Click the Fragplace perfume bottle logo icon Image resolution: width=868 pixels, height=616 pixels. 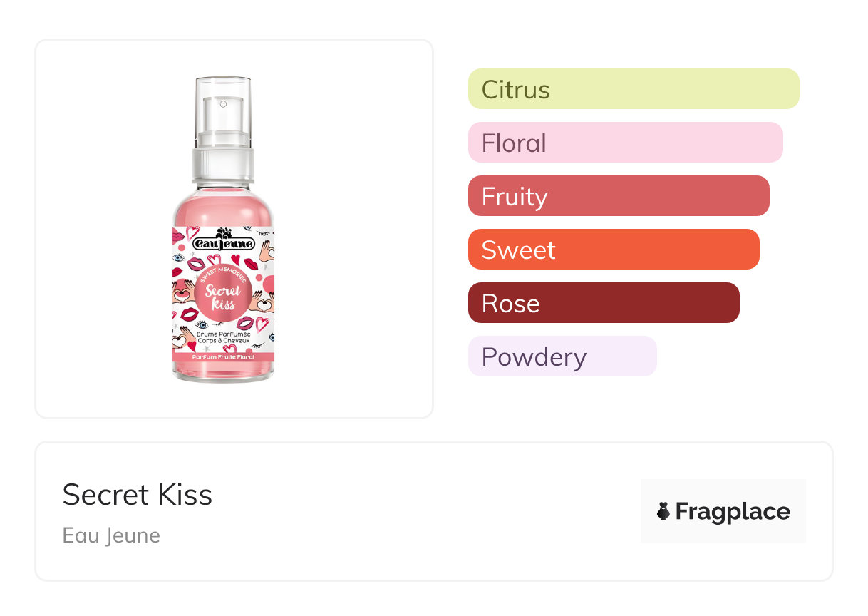click(663, 511)
